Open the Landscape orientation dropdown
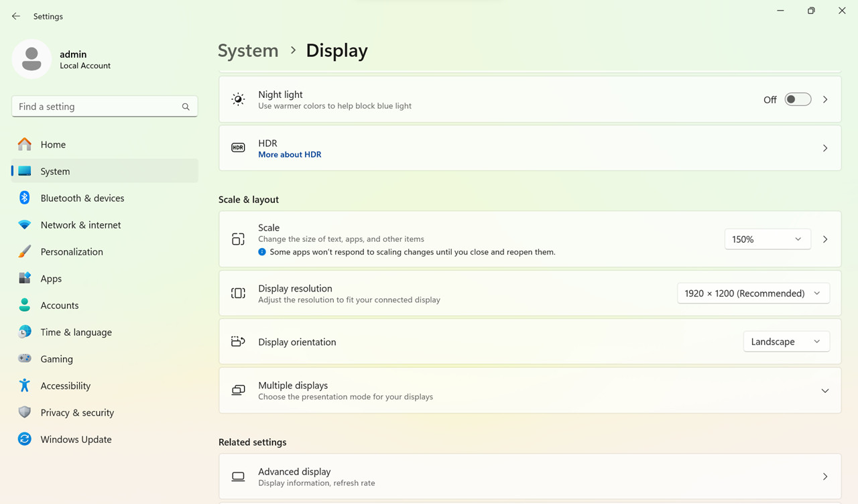 (786, 342)
